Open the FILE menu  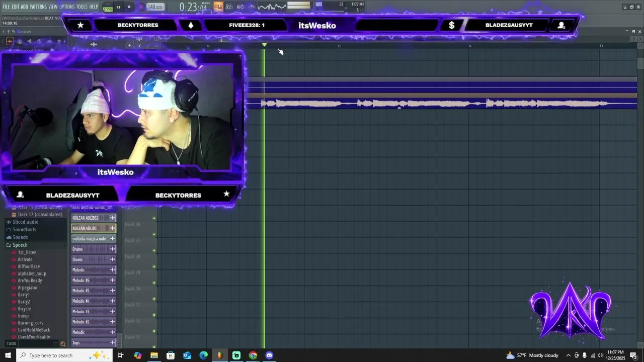[x=6, y=7]
